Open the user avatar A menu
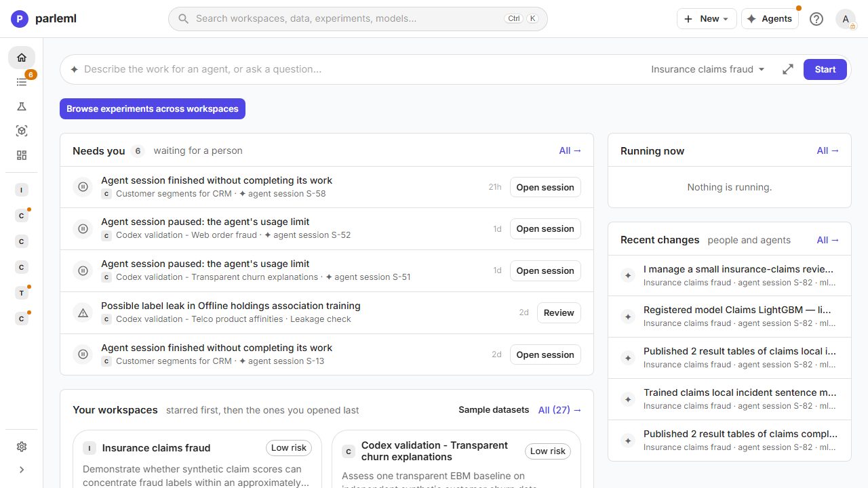 pos(846,19)
